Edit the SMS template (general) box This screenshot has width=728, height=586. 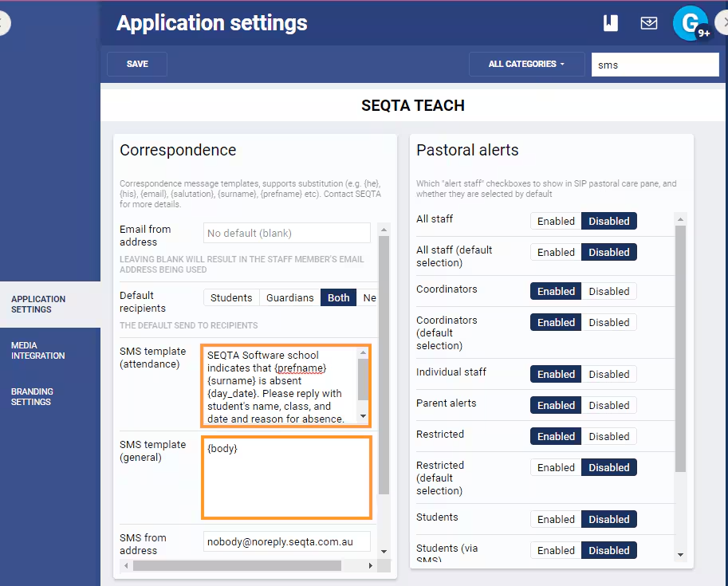coord(286,478)
